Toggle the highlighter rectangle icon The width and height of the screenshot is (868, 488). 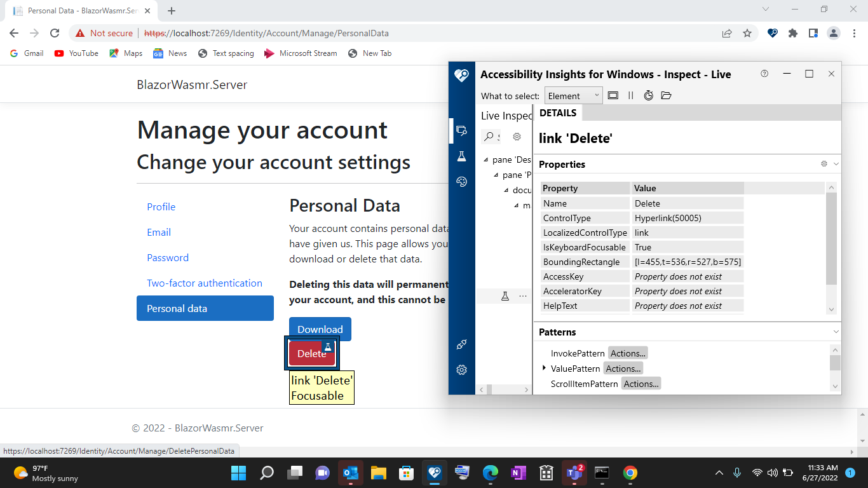coord(613,95)
